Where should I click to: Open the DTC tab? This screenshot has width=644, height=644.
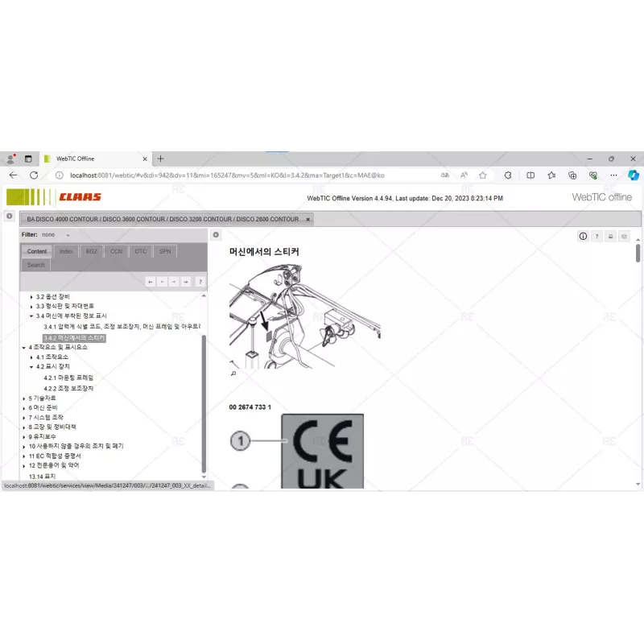click(x=140, y=251)
